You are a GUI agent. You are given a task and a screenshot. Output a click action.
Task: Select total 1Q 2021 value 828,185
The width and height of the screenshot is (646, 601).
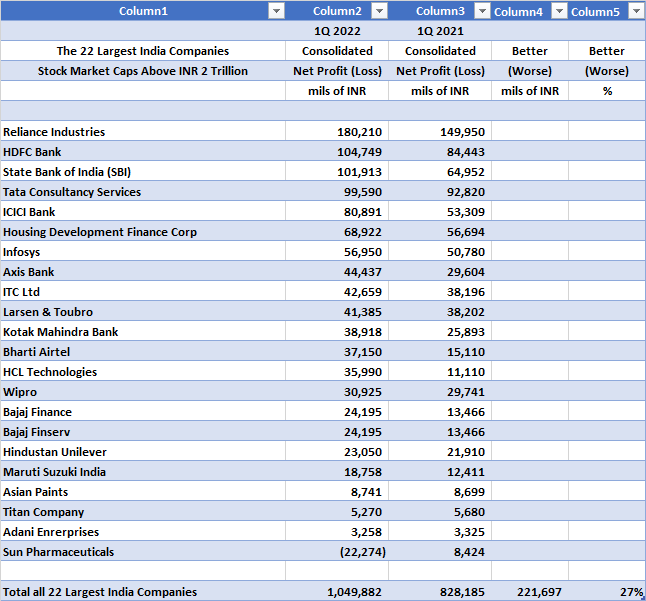click(x=440, y=592)
